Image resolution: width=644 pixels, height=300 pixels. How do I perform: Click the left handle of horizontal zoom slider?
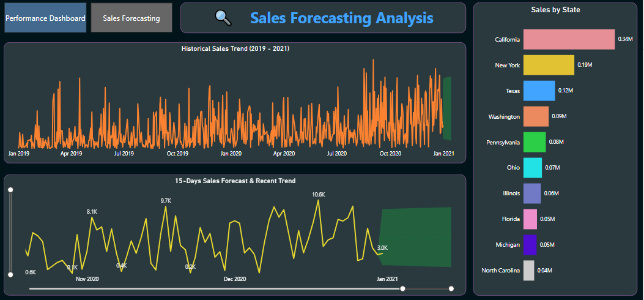pos(403,288)
